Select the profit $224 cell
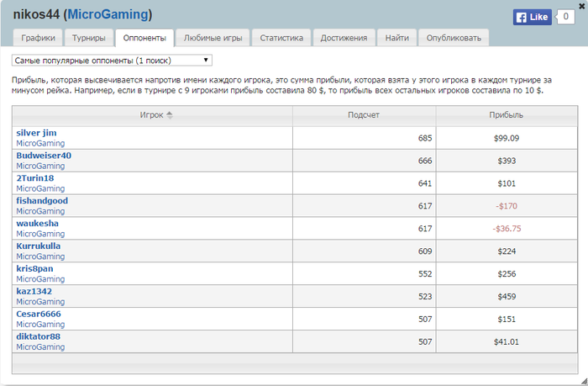Screen dimensions: 588x386 (x=507, y=251)
